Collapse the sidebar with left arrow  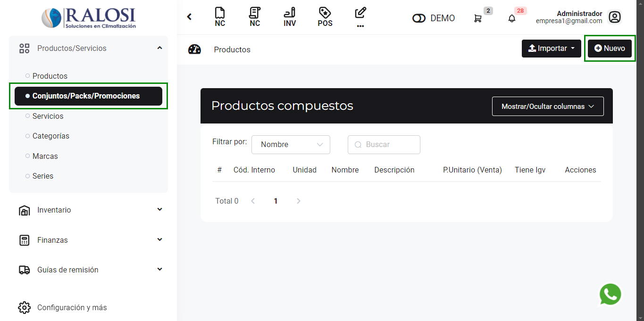[x=189, y=17]
